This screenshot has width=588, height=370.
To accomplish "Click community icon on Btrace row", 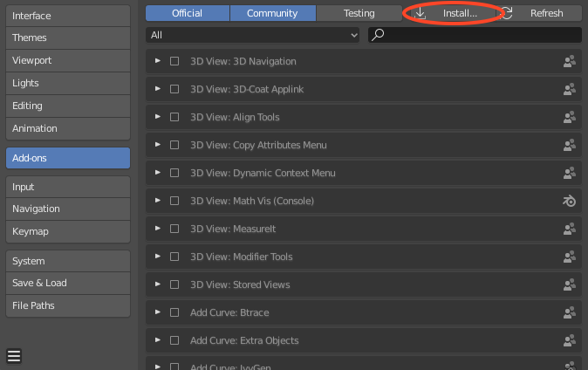I will (x=570, y=312).
